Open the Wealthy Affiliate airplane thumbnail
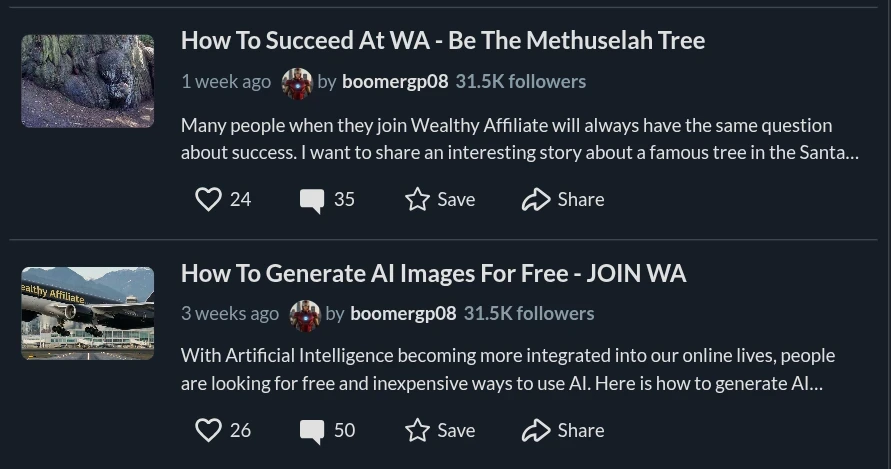Image resolution: width=891 pixels, height=469 pixels. click(88, 313)
